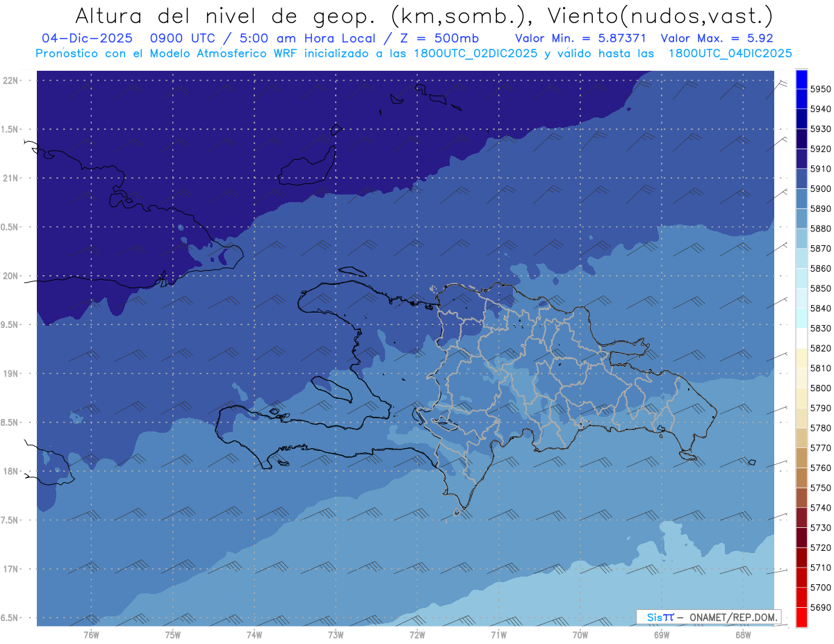The image size is (834, 644).
Task: Click the '5900' colorbar value
Action: 821,188
